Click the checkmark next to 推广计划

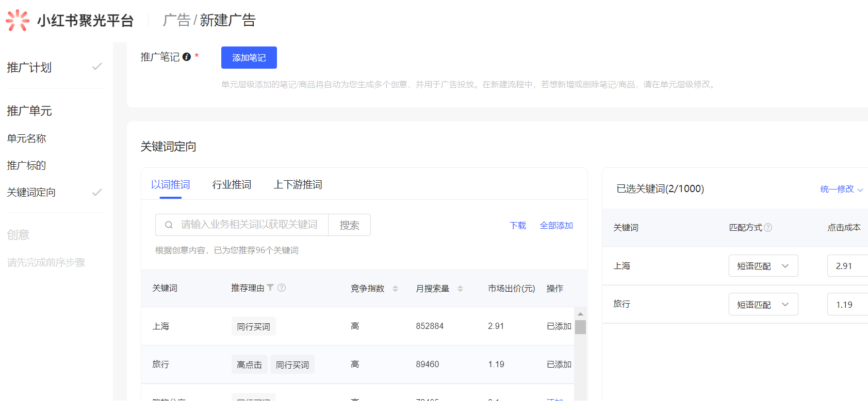coord(97,67)
